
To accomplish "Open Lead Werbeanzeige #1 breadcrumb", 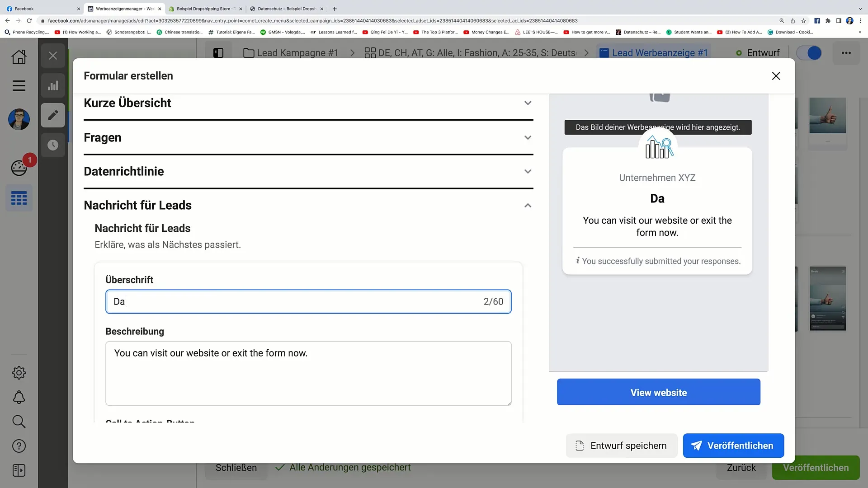I will [653, 53].
